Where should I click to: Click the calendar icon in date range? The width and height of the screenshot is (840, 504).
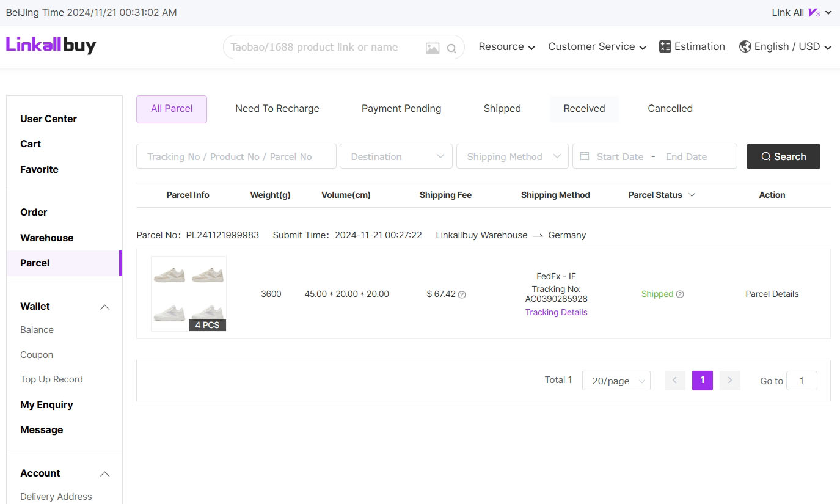pos(585,156)
